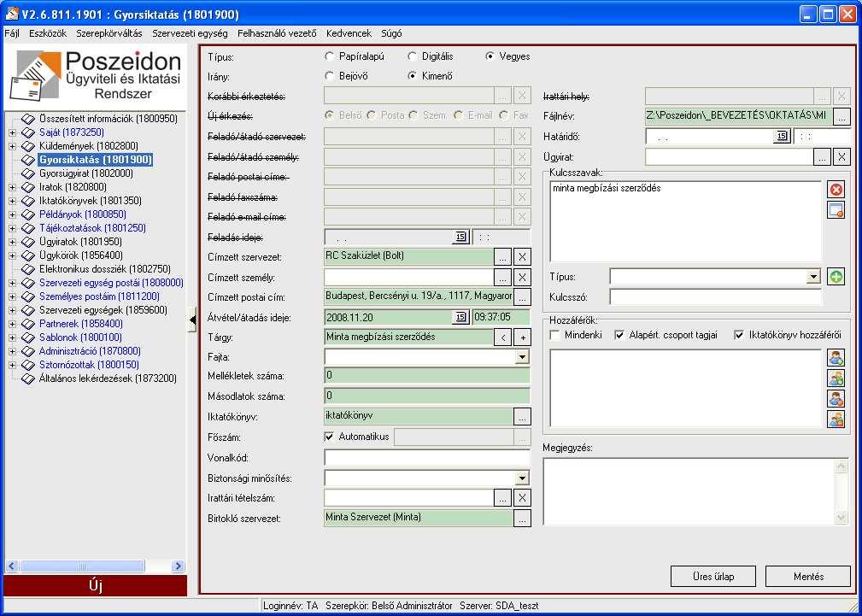
Task: Expand the Partnerek tree node
Action: pyautogui.click(x=13, y=324)
